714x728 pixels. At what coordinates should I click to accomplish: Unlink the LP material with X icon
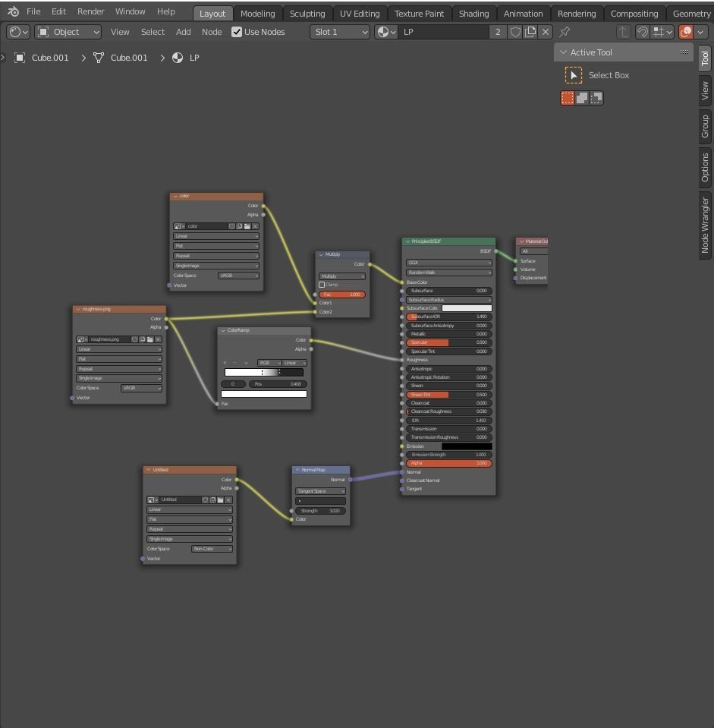pyautogui.click(x=546, y=32)
